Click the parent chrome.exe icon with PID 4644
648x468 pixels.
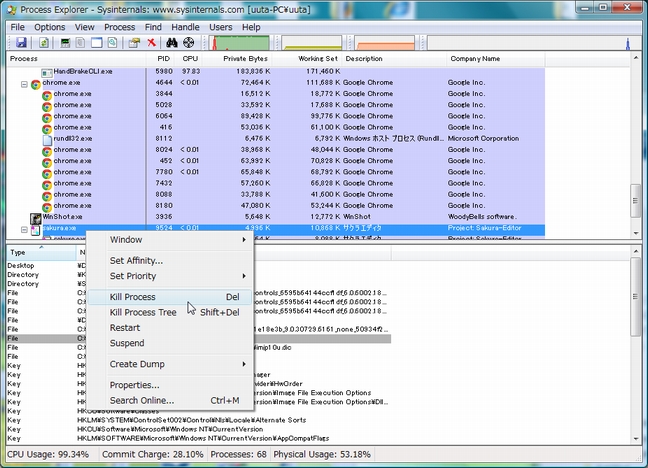[x=36, y=84]
